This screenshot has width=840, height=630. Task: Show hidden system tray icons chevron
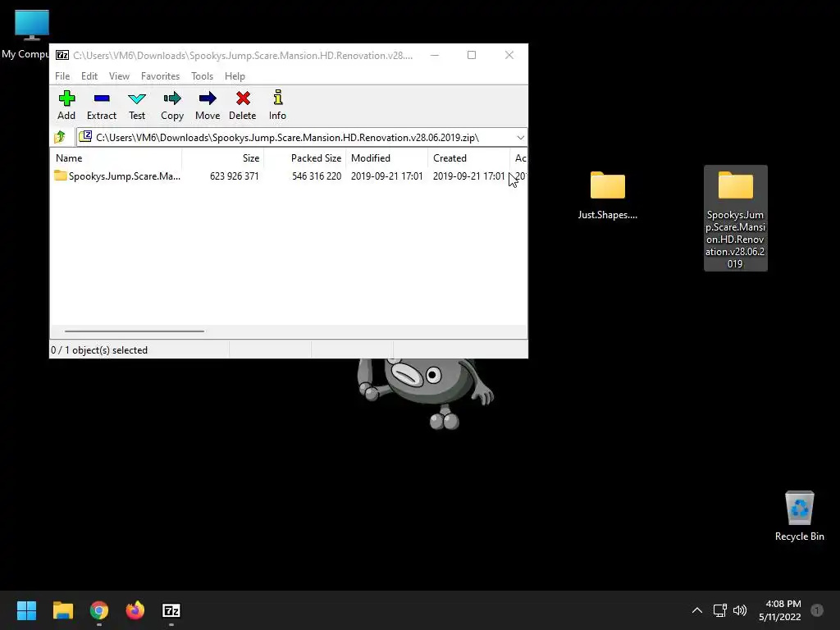[697, 610]
